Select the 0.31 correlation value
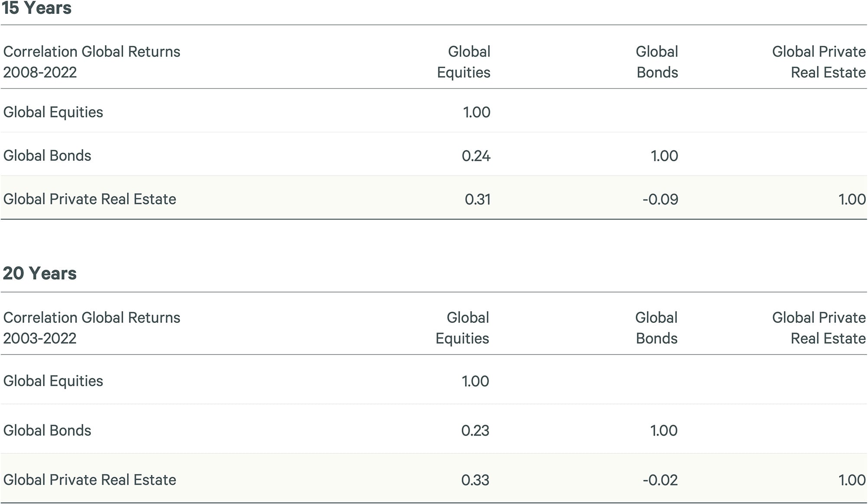The image size is (868, 504). (x=477, y=199)
